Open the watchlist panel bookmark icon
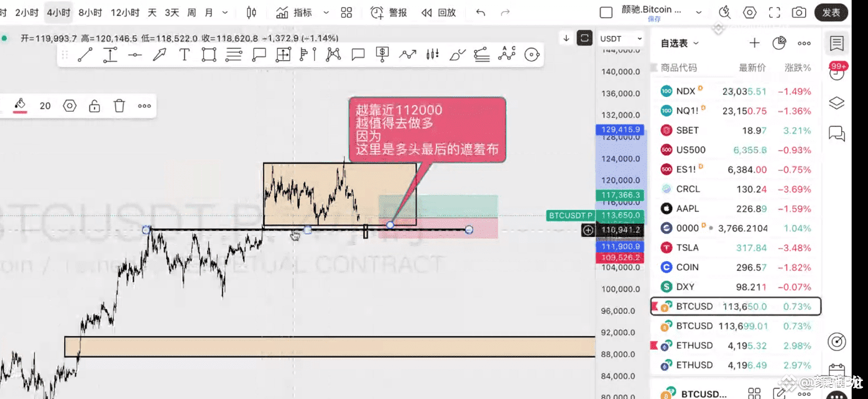The image size is (868, 399). (837, 43)
